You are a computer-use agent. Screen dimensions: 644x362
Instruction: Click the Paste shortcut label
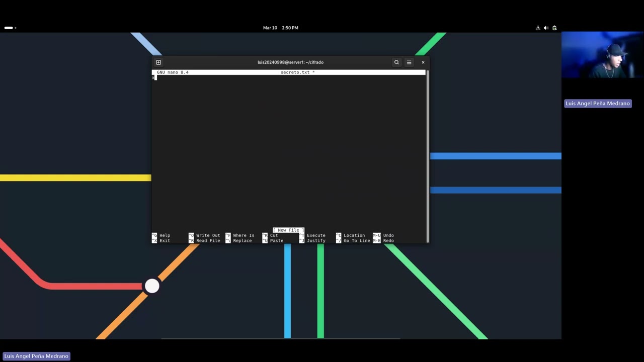click(x=276, y=241)
